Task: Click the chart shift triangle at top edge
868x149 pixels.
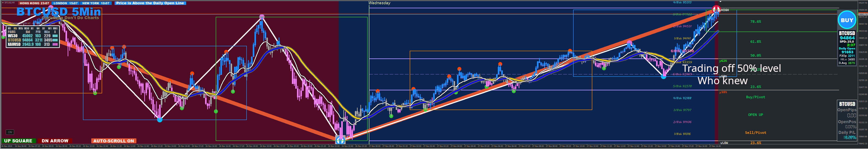Action: pyautogui.click(x=720, y=2)
